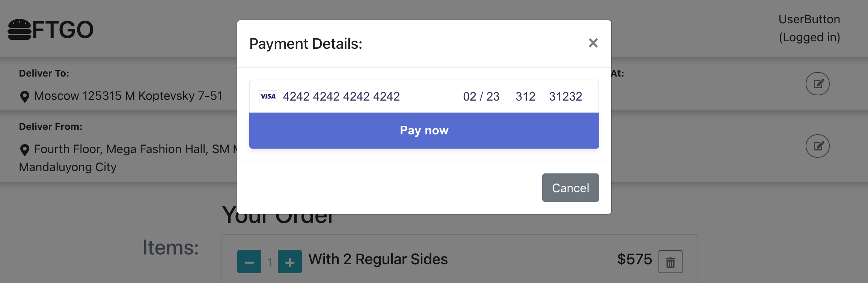Click the edit icon next to the Deliver To section
This screenshot has width=868, height=283.
pyautogui.click(x=818, y=83)
